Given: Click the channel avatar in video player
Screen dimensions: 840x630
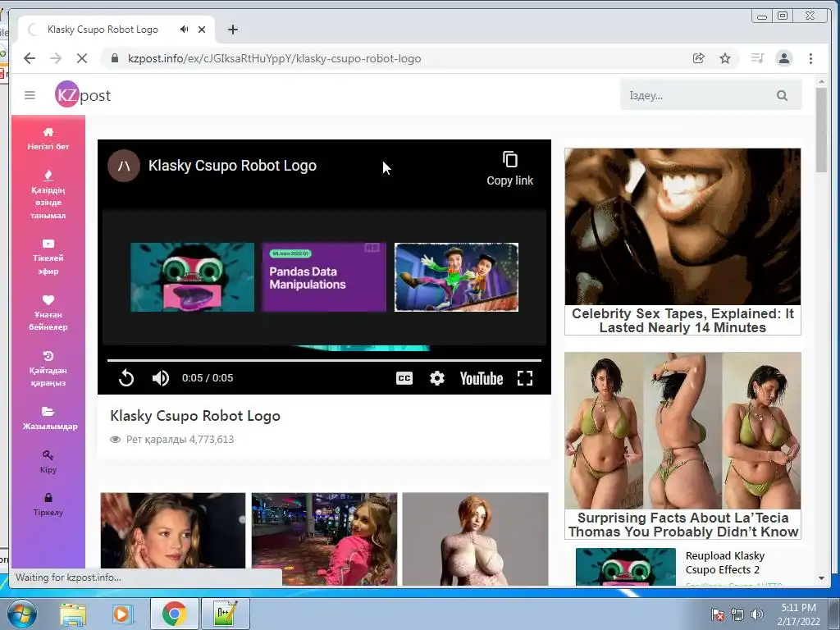Looking at the screenshot, I should click(124, 166).
